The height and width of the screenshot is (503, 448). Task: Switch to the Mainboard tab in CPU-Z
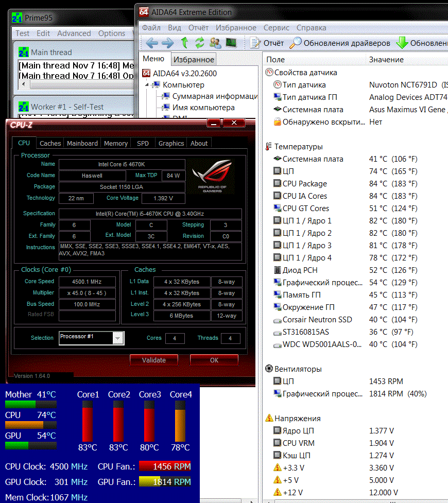coord(82,144)
